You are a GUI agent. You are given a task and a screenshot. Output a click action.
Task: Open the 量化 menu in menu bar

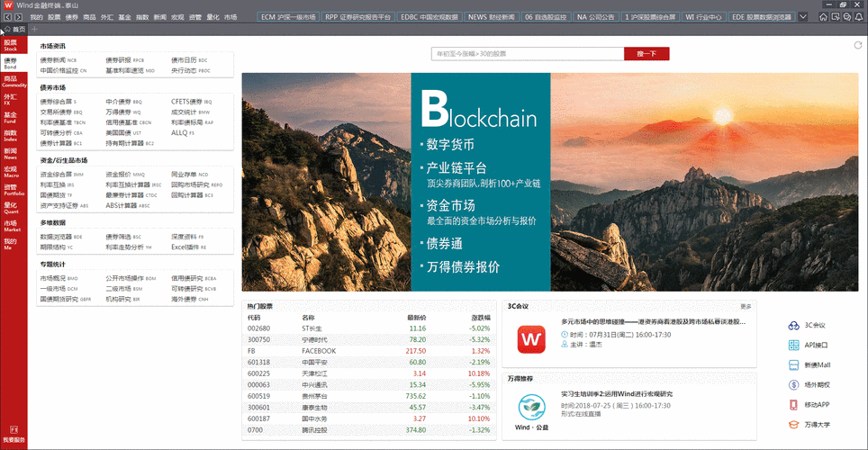click(x=213, y=17)
